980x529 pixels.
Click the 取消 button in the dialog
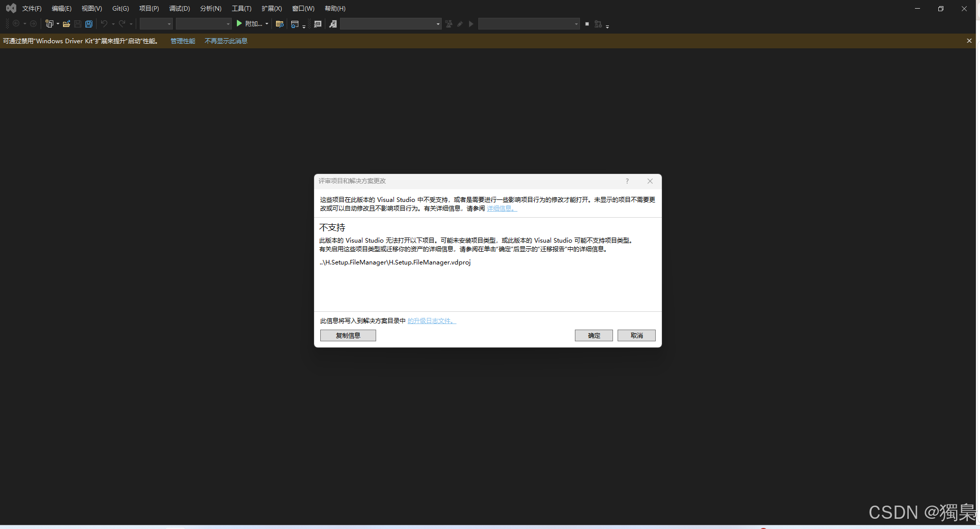(636, 335)
